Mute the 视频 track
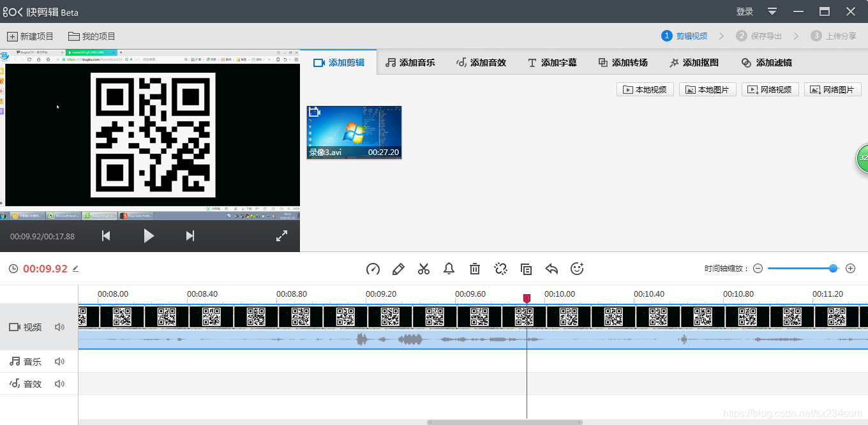This screenshot has width=868, height=425. (x=59, y=327)
